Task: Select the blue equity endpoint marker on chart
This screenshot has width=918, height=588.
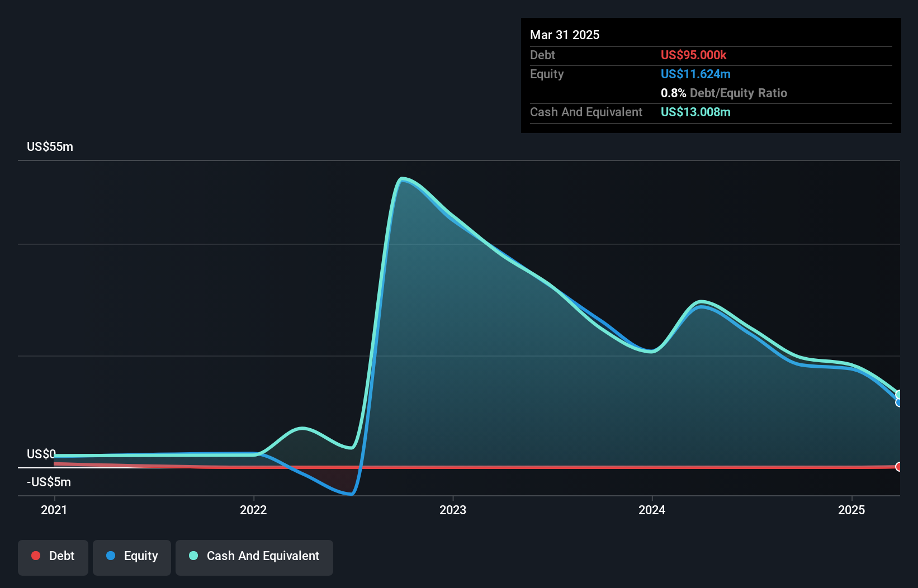Action: (x=899, y=402)
